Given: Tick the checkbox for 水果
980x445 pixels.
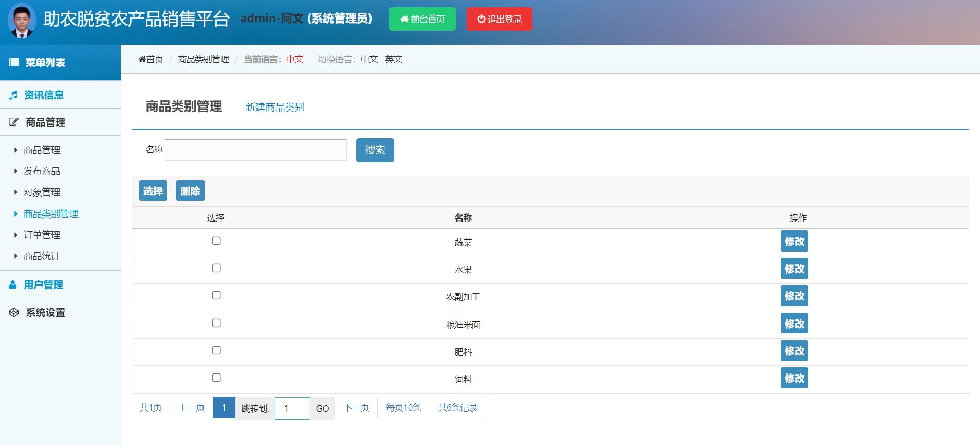Looking at the screenshot, I should tap(216, 268).
